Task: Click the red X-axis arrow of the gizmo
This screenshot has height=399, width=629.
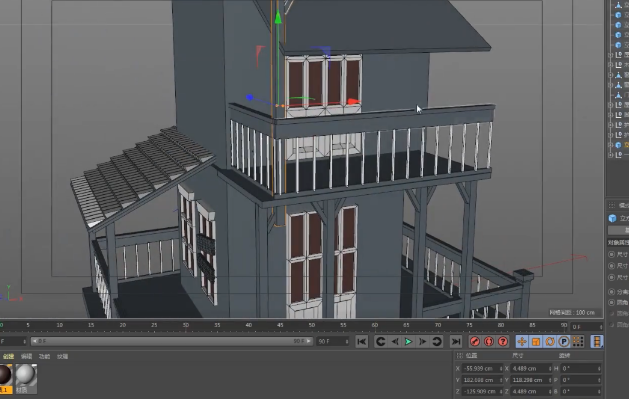Action: coord(354,102)
